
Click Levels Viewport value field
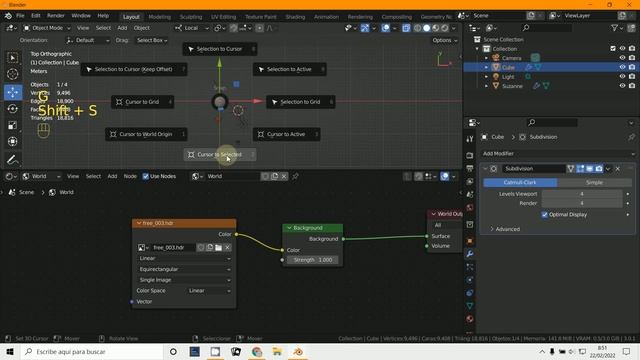582,194
